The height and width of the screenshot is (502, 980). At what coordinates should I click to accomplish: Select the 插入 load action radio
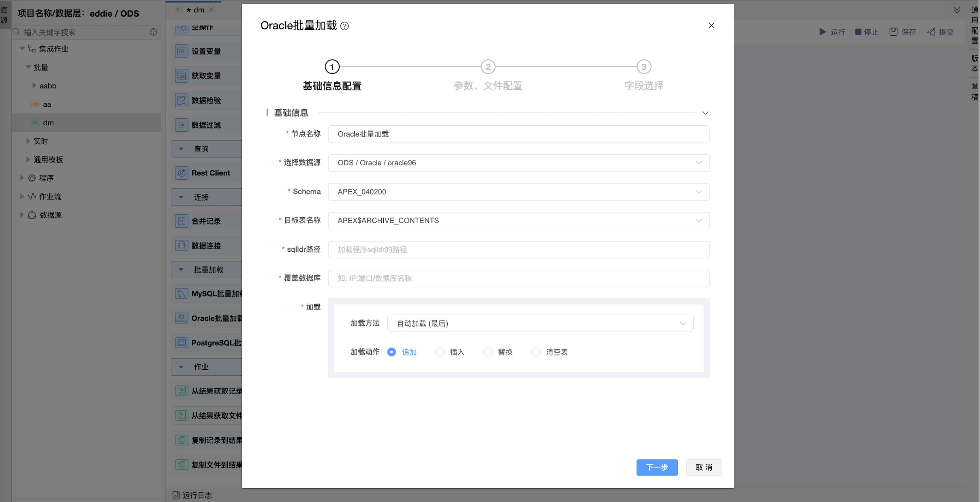(x=440, y=352)
